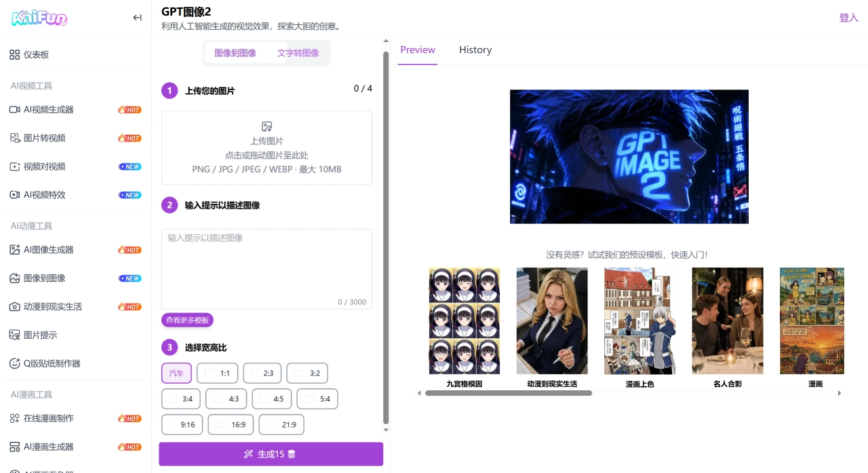This screenshot has width=868, height=473.
Task: Select the 4:5 aspect ratio
Action: (x=271, y=399)
